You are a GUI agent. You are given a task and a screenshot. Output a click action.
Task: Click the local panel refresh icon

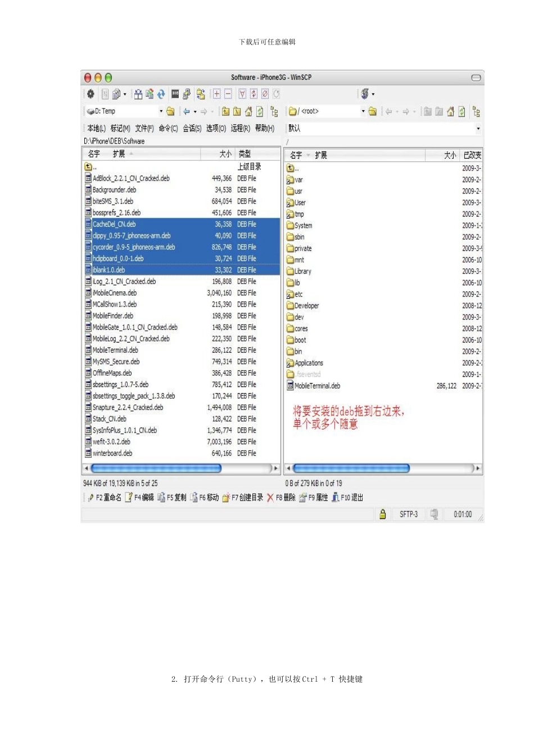point(260,111)
